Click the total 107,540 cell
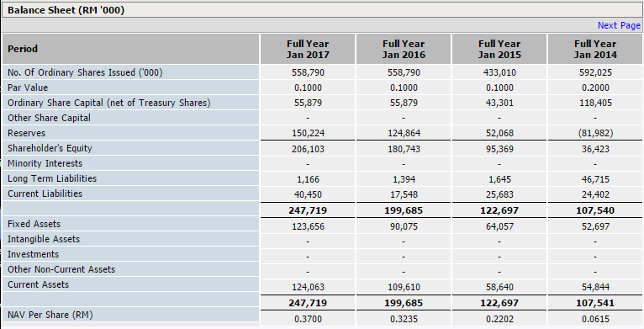Viewport: 644px width, 329px height. (595, 210)
